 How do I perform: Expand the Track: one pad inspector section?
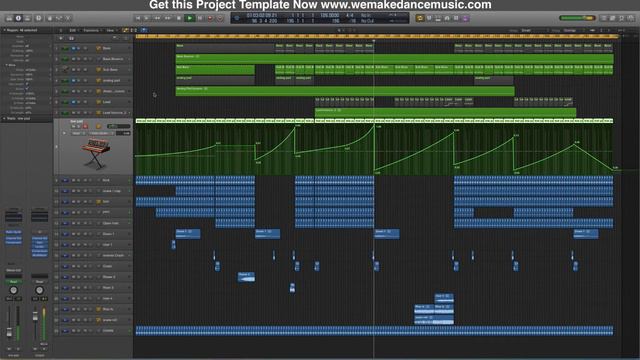pos(4,118)
